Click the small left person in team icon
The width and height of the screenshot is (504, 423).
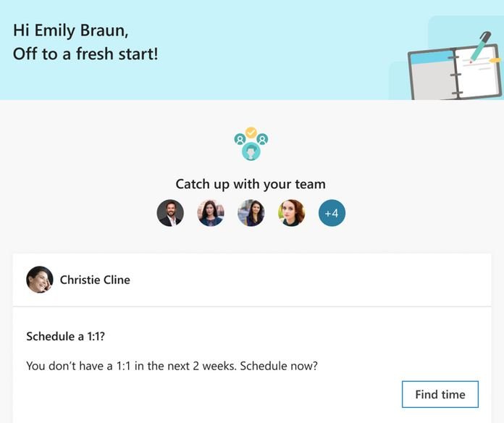(x=240, y=138)
